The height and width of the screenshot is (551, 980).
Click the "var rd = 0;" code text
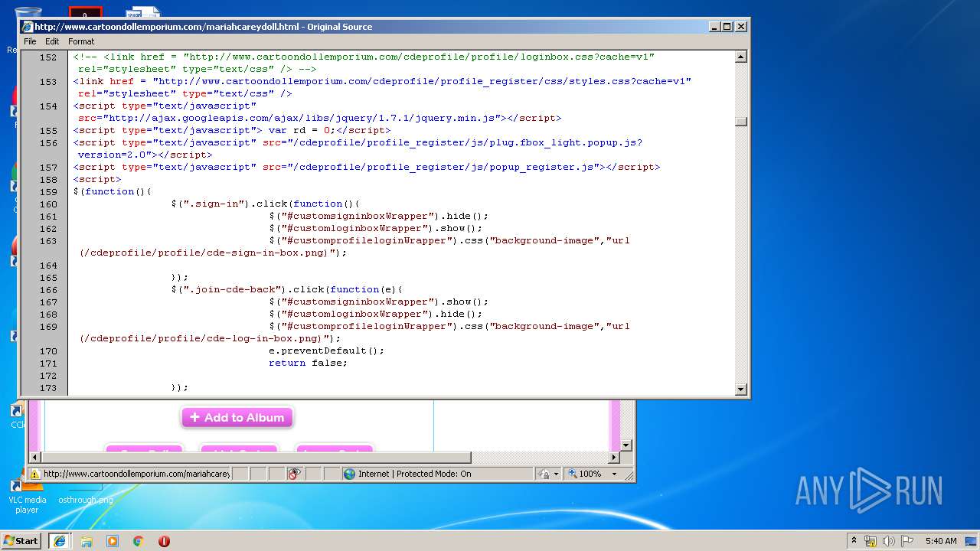coord(302,130)
